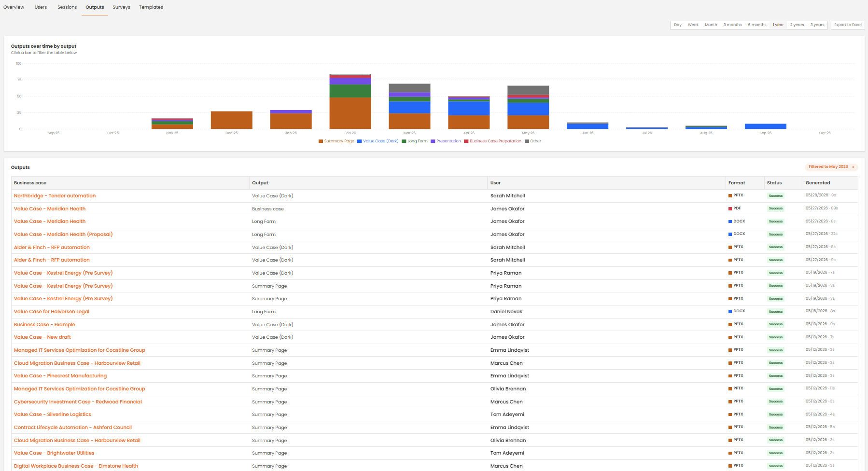Switch to the Surveys tab

(121, 7)
